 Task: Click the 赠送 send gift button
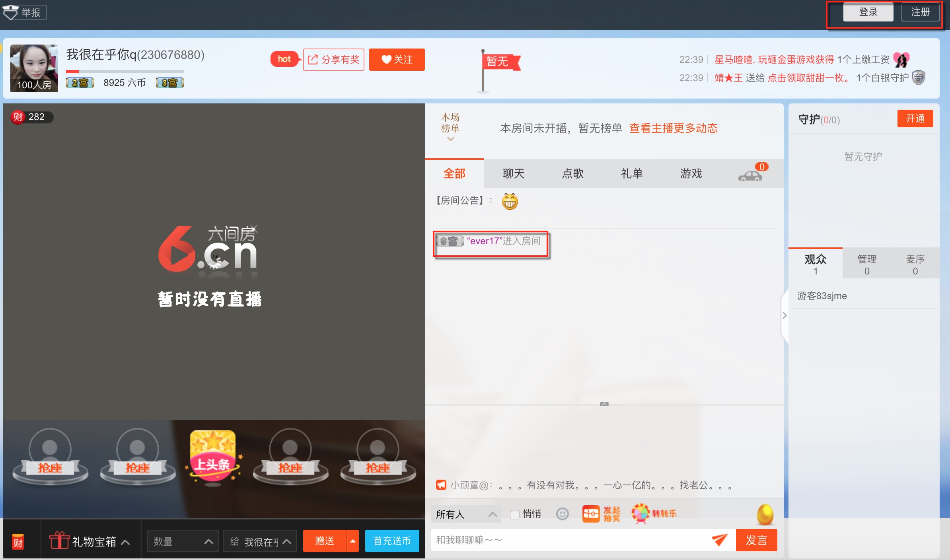(x=325, y=541)
